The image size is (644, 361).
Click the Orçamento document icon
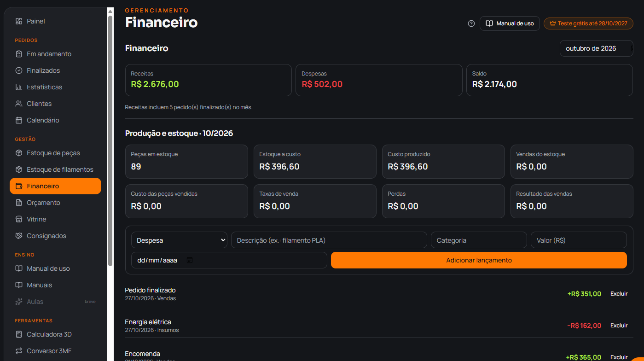point(19,203)
